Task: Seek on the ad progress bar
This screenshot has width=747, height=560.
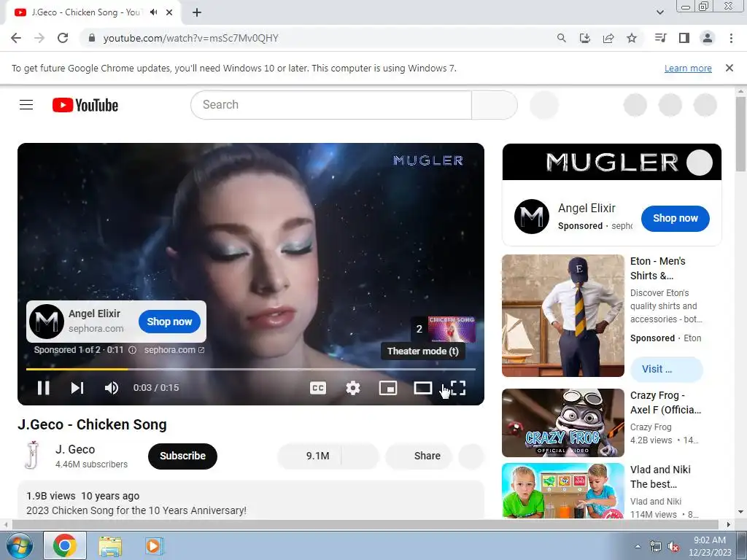Action: [251, 369]
